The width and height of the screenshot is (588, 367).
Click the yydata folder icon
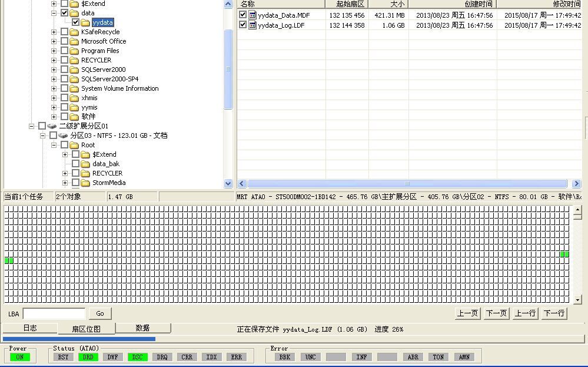click(x=85, y=22)
